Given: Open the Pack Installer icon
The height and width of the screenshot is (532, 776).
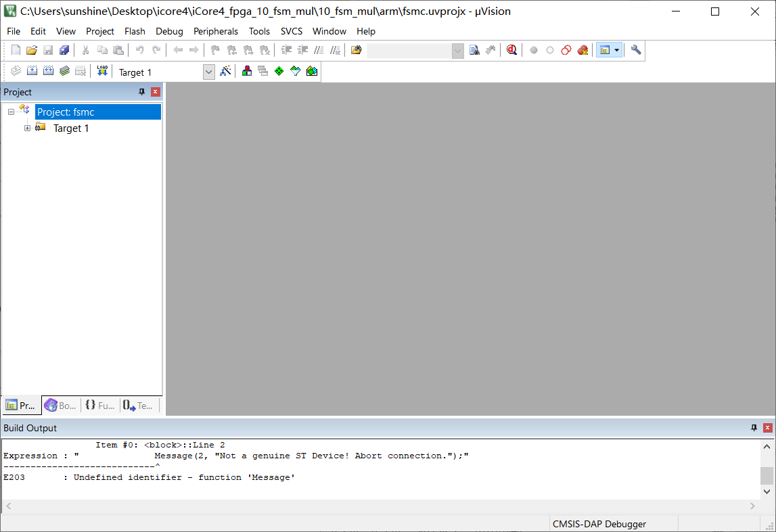Looking at the screenshot, I should (312, 71).
